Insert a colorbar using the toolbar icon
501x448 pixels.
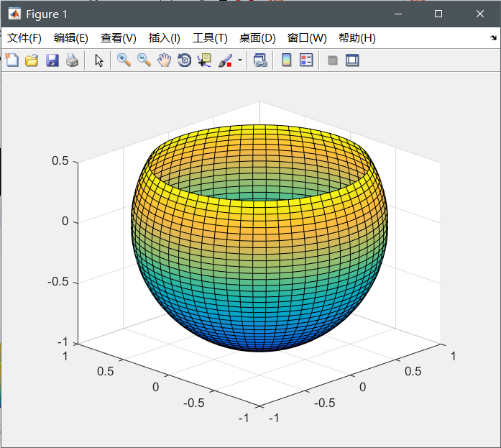(x=287, y=60)
